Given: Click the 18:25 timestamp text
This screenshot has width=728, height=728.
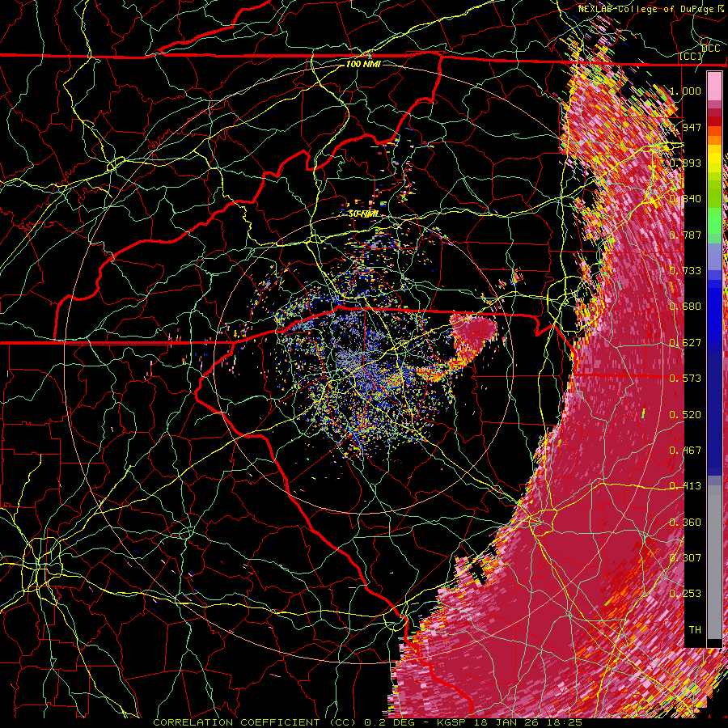Looking at the screenshot, I should pos(563,722).
